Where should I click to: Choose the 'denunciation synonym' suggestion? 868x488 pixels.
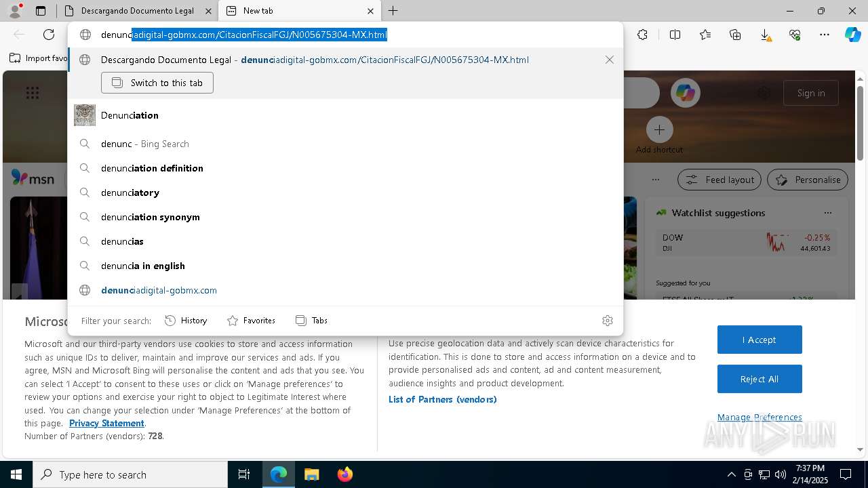(345, 217)
